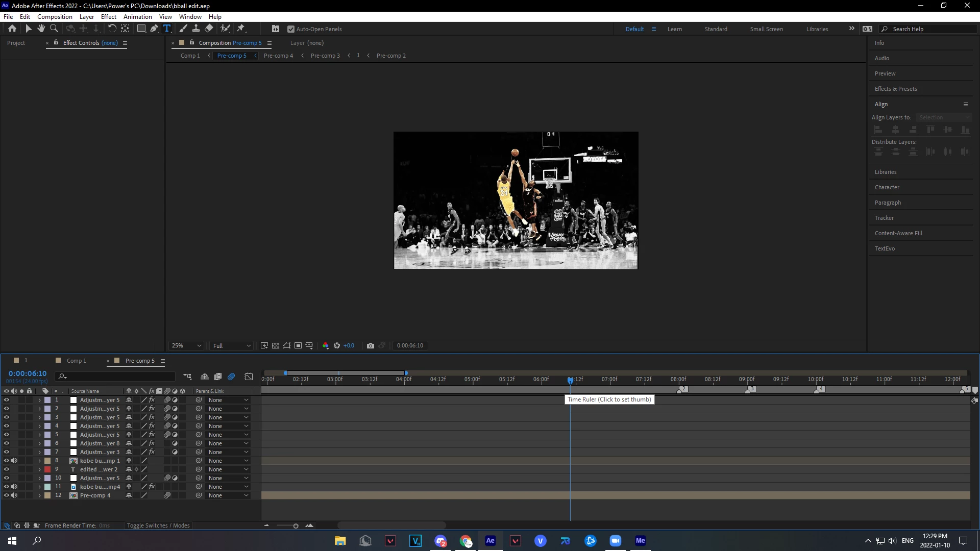This screenshot has width=980, height=551.
Task: Select the Zoom tool in toolbar
Action: [x=54, y=29]
